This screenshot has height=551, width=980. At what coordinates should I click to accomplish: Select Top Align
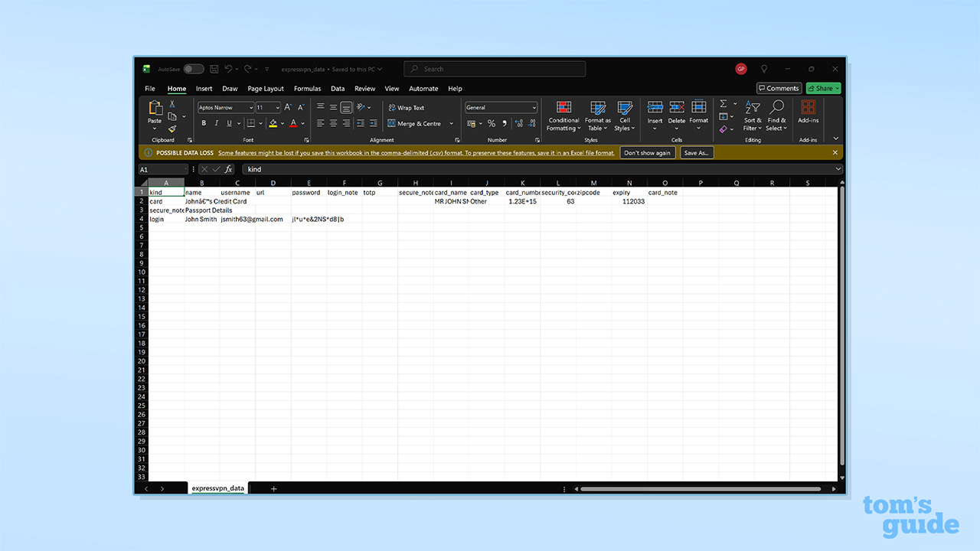tap(321, 108)
